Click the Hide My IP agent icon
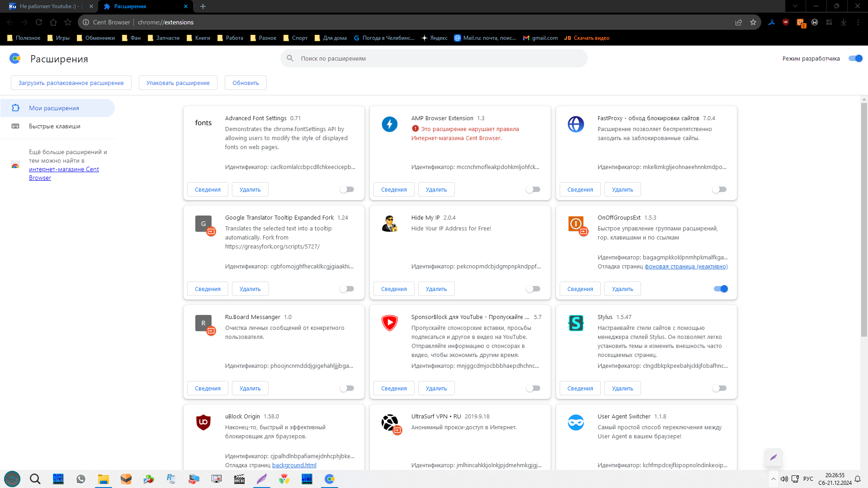 pos(390,224)
